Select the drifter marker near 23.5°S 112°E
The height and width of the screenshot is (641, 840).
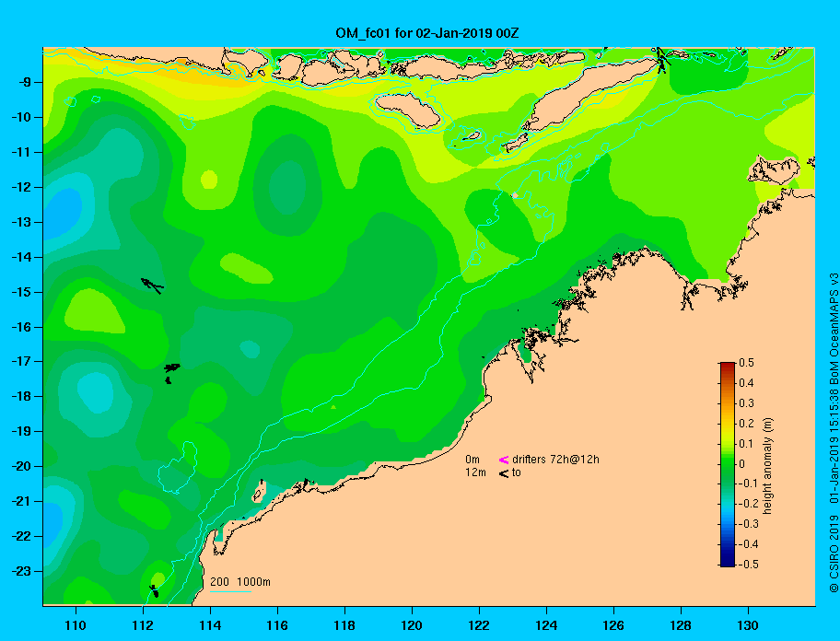pos(155,591)
